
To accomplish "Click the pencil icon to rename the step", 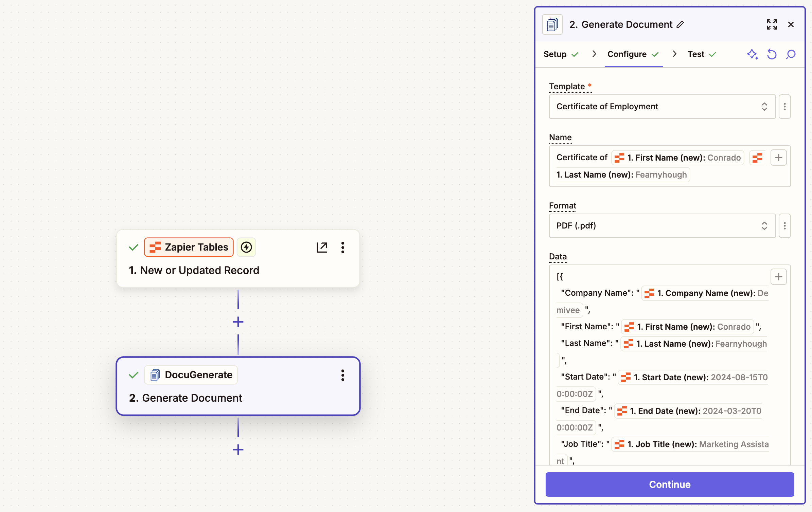I will (680, 24).
